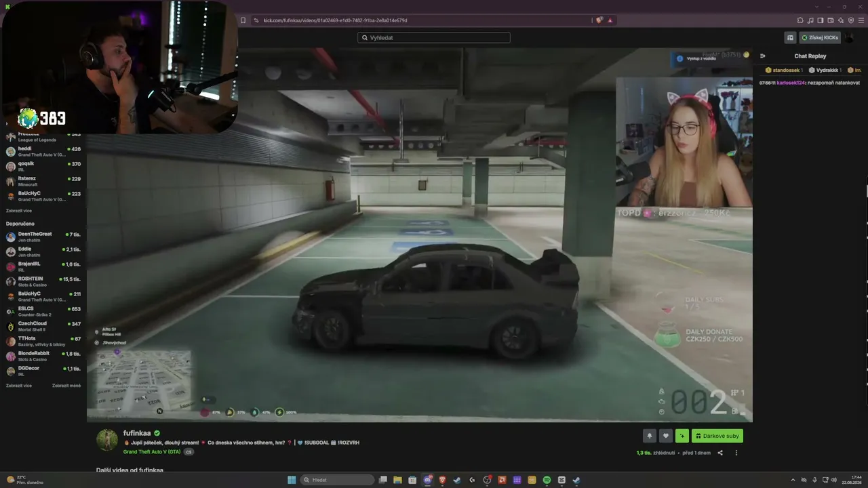The height and width of the screenshot is (488, 868).
Task: Show hidden system tray icons chevron
Action: [793, 480]
